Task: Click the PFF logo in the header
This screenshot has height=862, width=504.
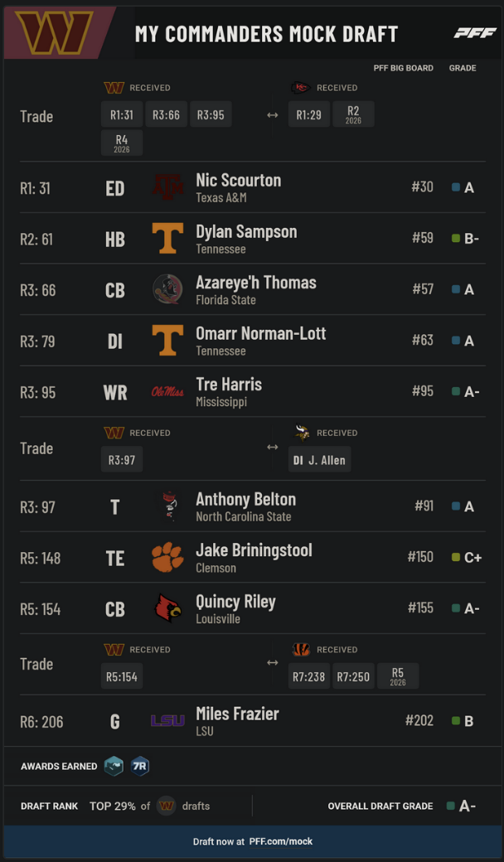Action: coord(475,33)
